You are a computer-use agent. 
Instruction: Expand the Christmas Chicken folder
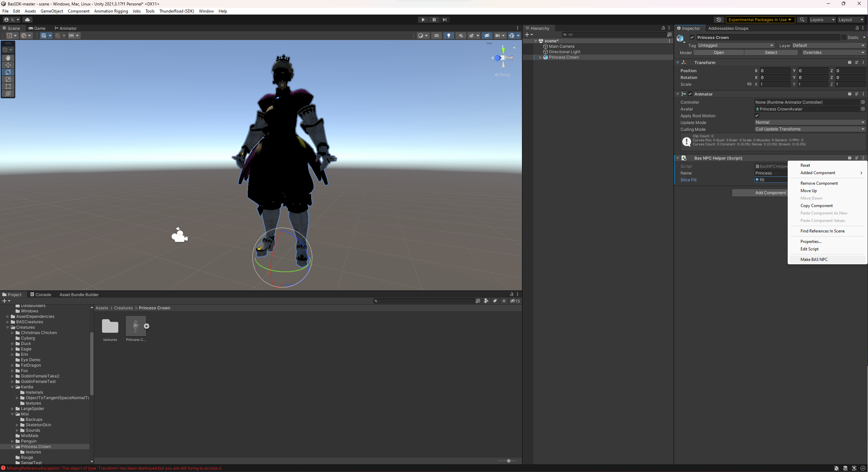13,333
